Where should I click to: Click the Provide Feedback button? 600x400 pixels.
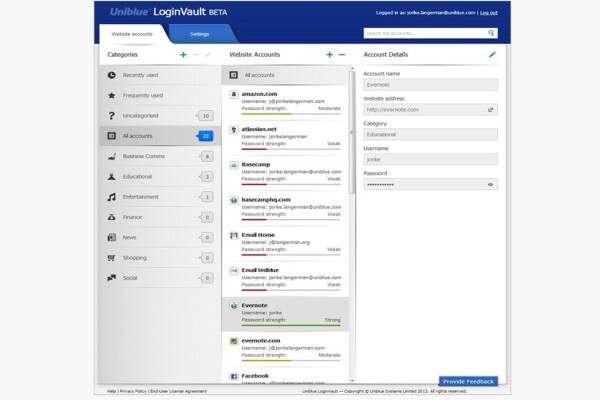(468, 381)
